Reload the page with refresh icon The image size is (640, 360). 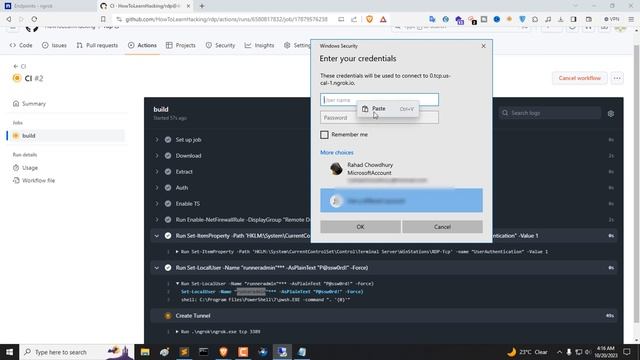(34, 19)
